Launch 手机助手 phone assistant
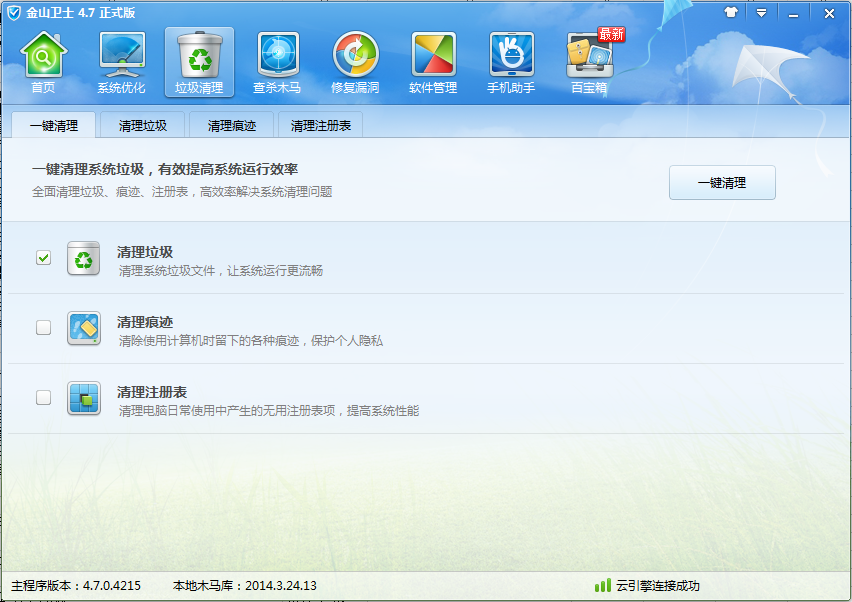This screenshot has width=852, height=602. (x=511, y=62)
